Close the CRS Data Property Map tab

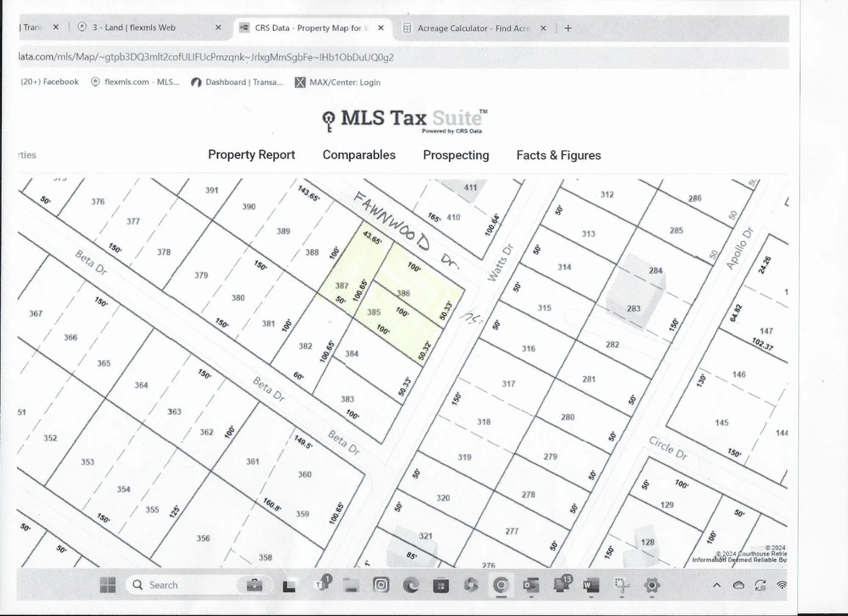[x=381, y=28]
